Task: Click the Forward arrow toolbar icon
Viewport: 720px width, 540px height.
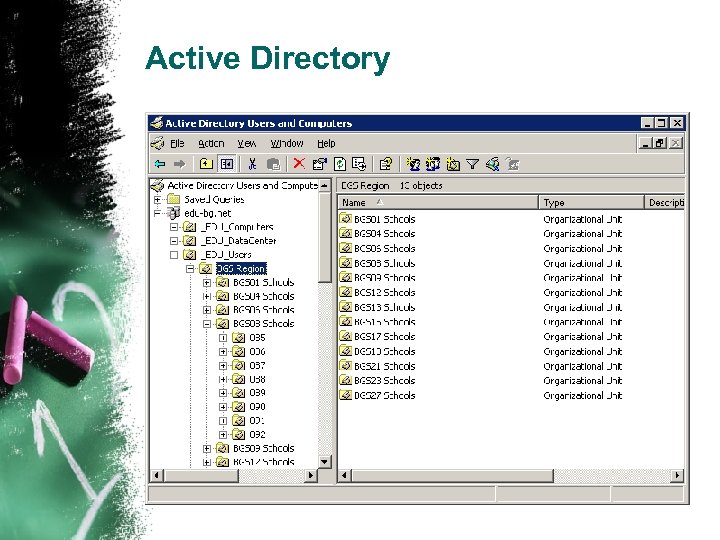Action: click(180, 164)
